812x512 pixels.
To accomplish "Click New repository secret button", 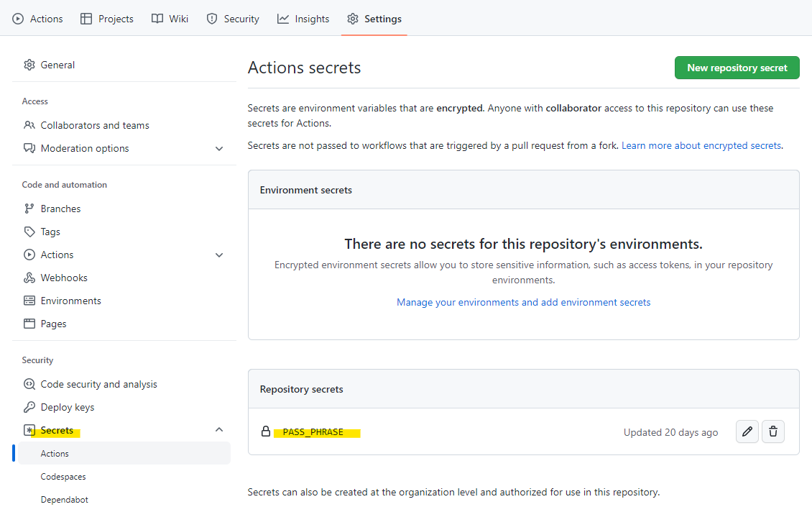I will pos(737,68).
